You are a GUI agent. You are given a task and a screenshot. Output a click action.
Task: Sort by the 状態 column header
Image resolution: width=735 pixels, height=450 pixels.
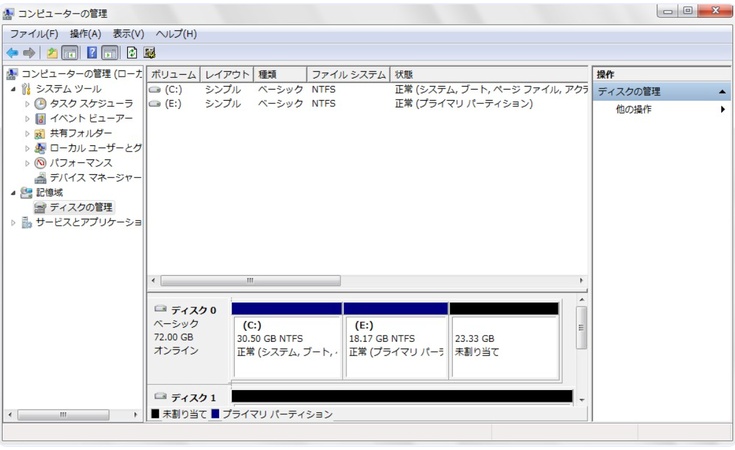pyautogui.click(x=488, y=75)
